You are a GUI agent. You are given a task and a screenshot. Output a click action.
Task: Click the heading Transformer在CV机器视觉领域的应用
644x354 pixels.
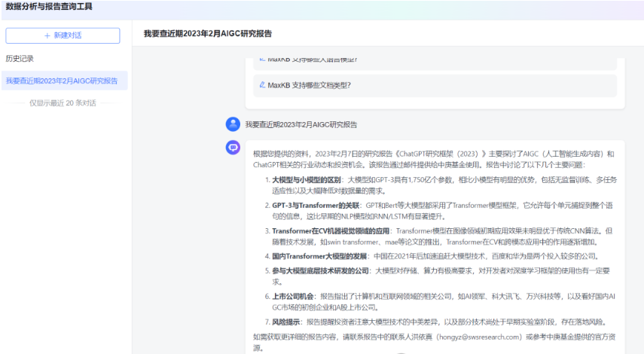tap(331, 230)
